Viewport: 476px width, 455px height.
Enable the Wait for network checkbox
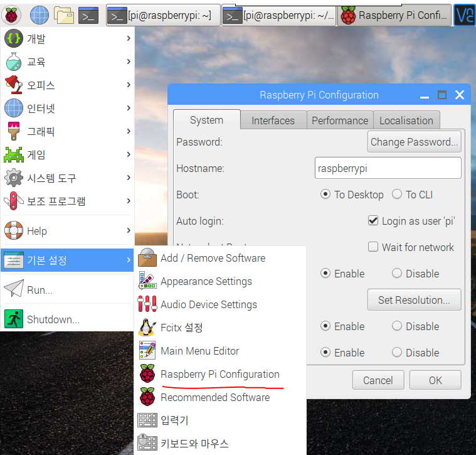[373, 247]
